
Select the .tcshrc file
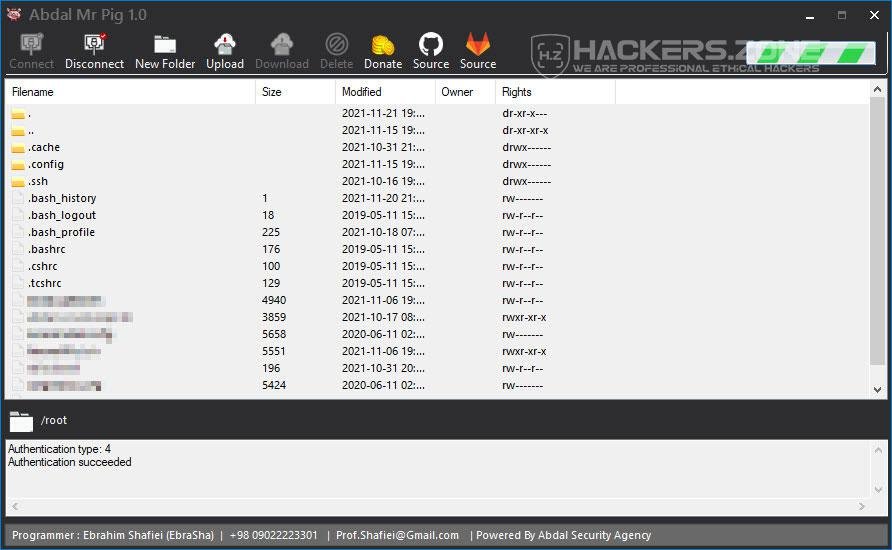[44, 283]
